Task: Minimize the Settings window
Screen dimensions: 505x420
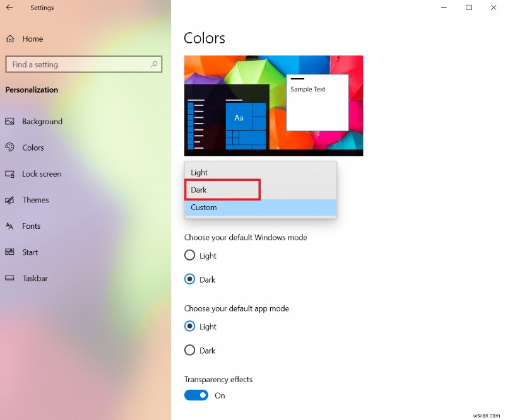Action: point(444,8)
